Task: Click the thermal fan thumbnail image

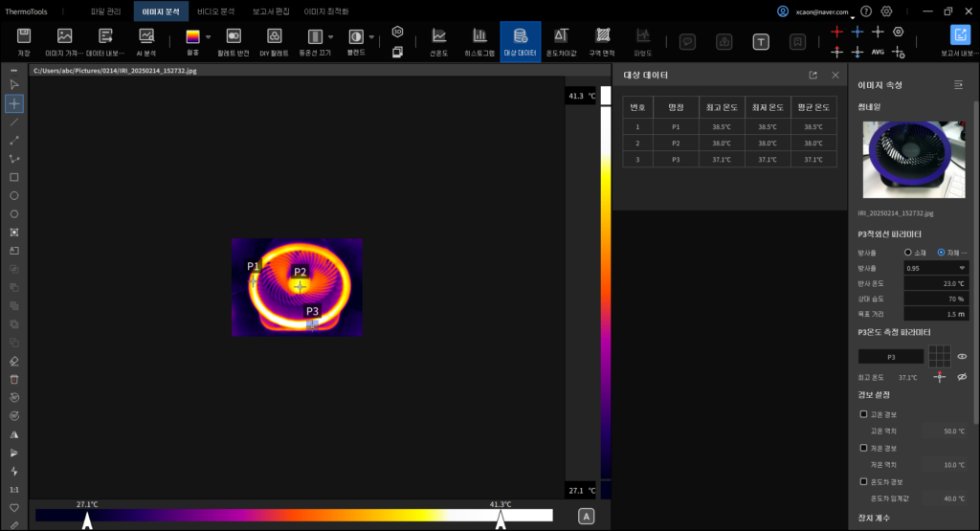Action: click(912, 160)
